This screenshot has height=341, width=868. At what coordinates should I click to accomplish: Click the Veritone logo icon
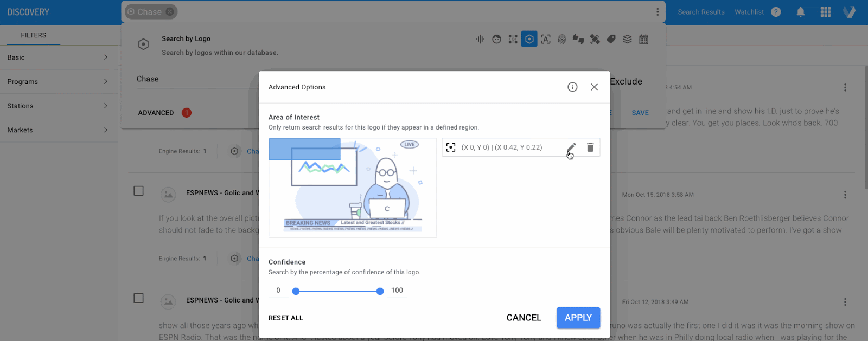849,12
